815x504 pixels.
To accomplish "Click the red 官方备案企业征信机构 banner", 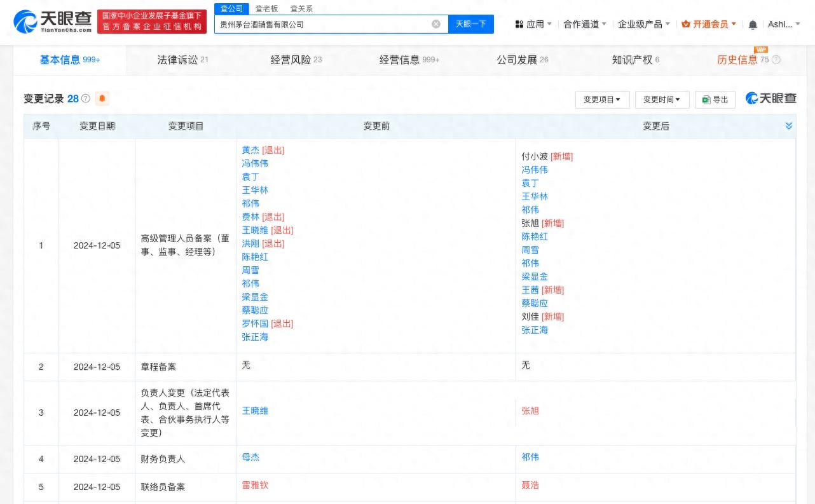I will pyautogui.click(x=152, y=22).
